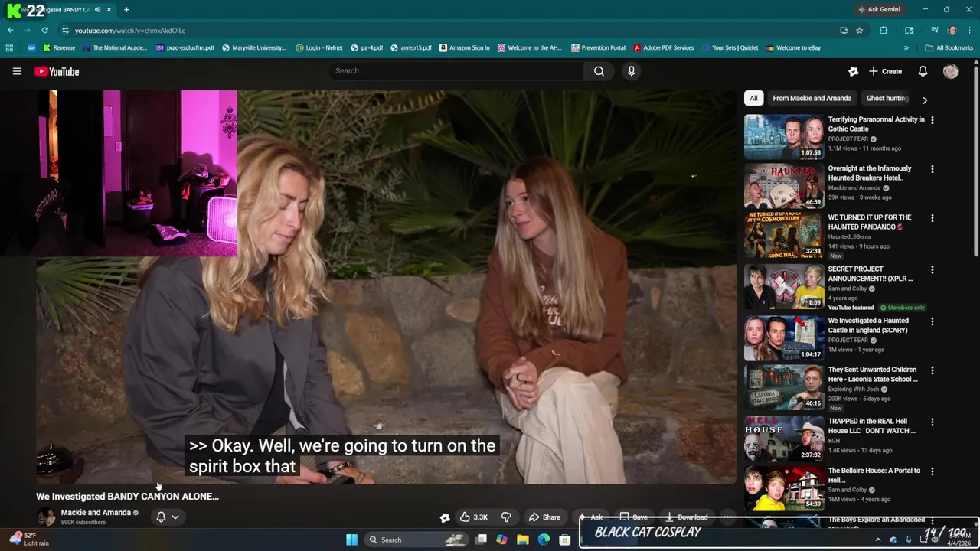Image resolution: width=980 pixels, height=551 pixels.
Task: Open Copilot icon on taskbar
Action: coord(501,540)
